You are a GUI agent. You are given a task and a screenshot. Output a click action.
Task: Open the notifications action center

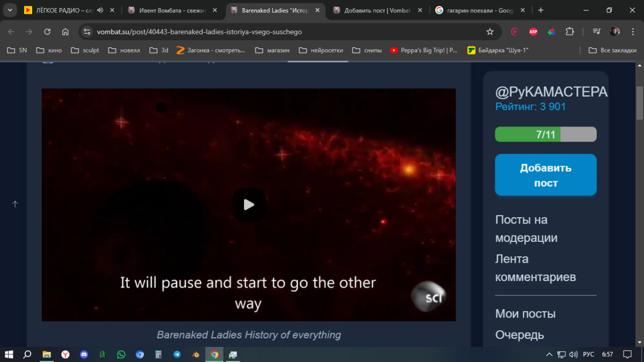click(627, 354)
